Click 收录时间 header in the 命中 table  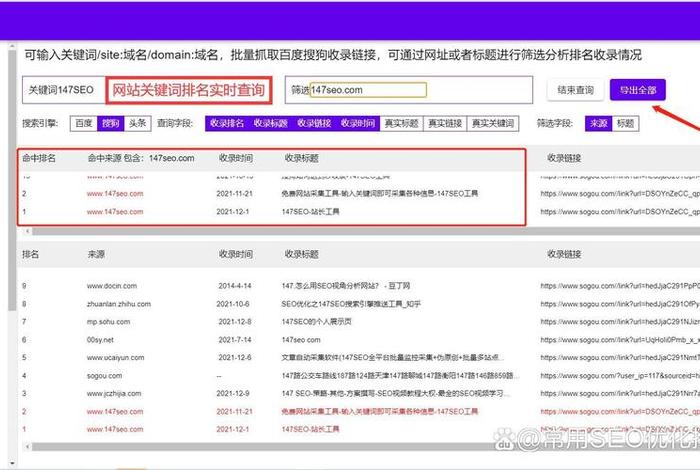[x=235, y=158]
